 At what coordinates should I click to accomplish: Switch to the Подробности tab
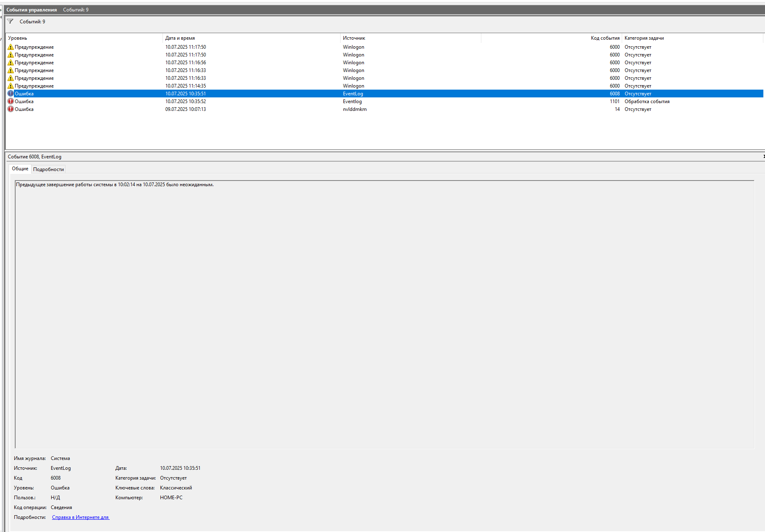coord(48,169)
